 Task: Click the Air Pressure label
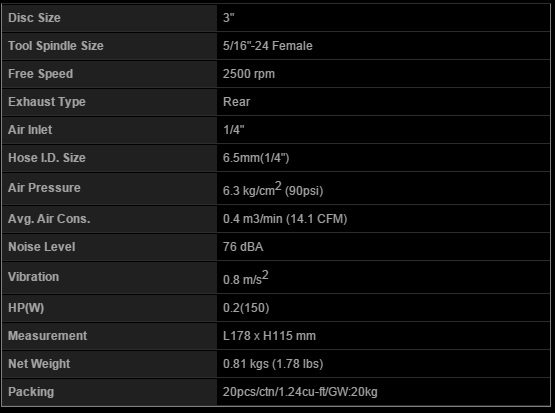pos(44,188)
